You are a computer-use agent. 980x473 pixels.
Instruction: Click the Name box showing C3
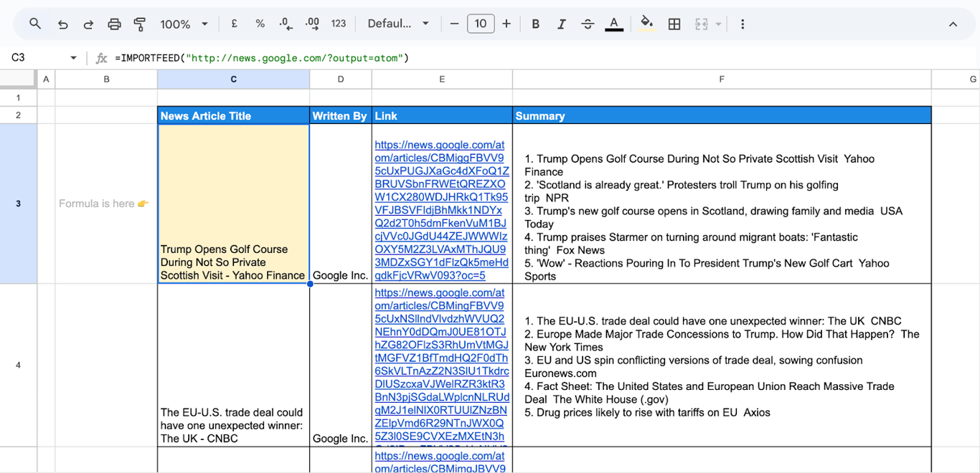click(39, 57)
